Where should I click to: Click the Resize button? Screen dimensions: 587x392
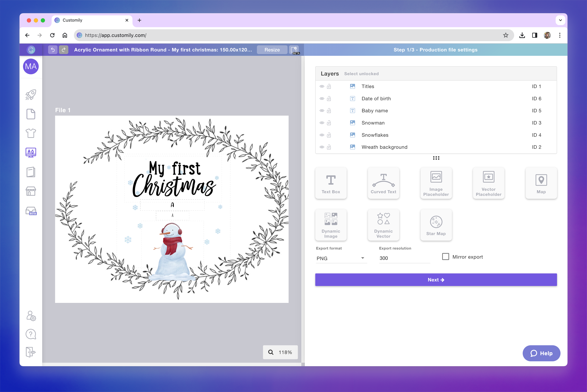pyautogui.click(x=272, y=50)
